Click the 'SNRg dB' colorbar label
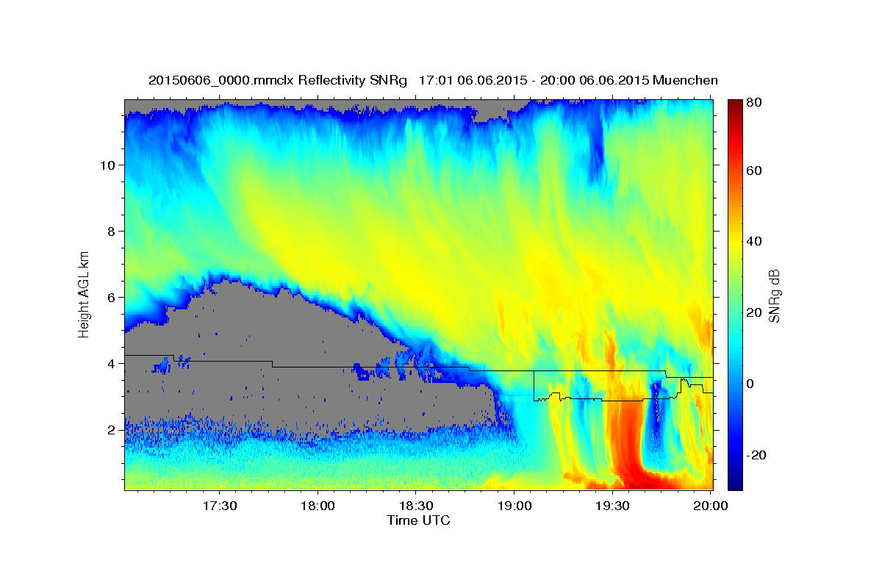Screen dimensions: 882x588 point(775,295)
